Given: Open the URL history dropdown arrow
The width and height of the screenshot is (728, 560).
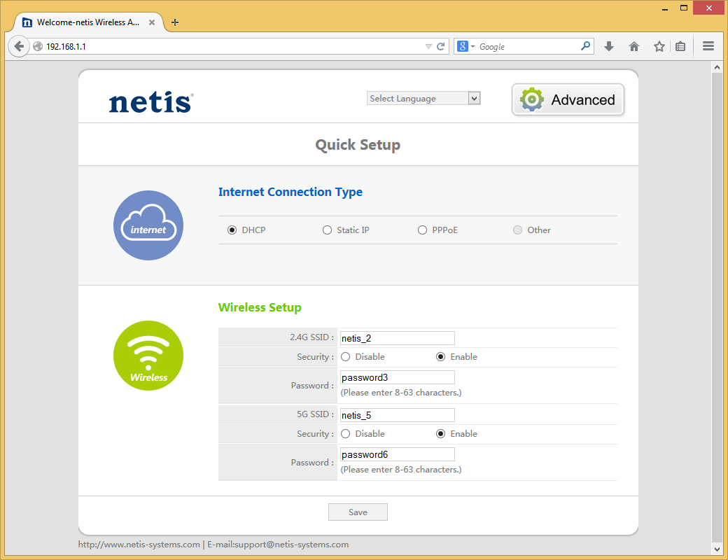Looking at the screenshot, I should click(x=428, y=46).
